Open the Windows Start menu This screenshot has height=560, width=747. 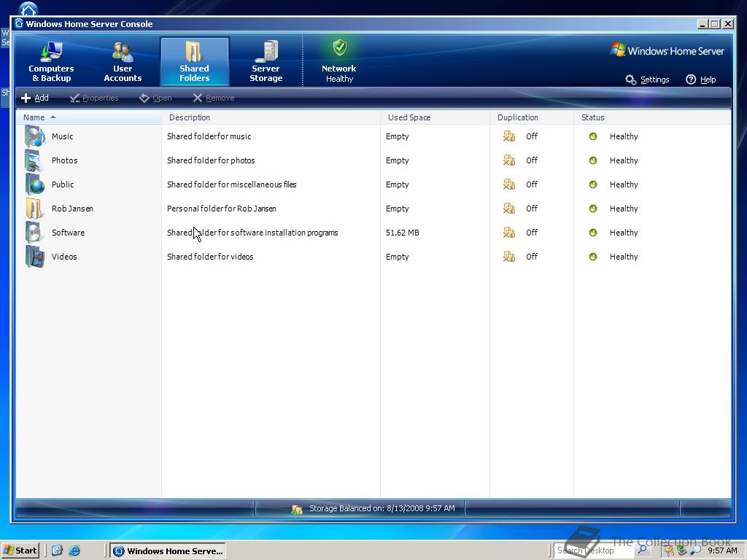(20, 551)
